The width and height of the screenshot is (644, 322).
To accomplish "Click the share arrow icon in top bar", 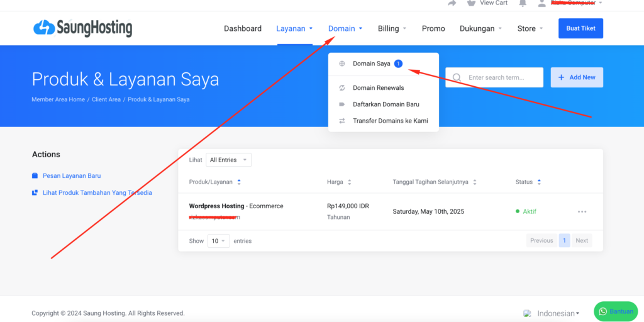I will (452, 3).
